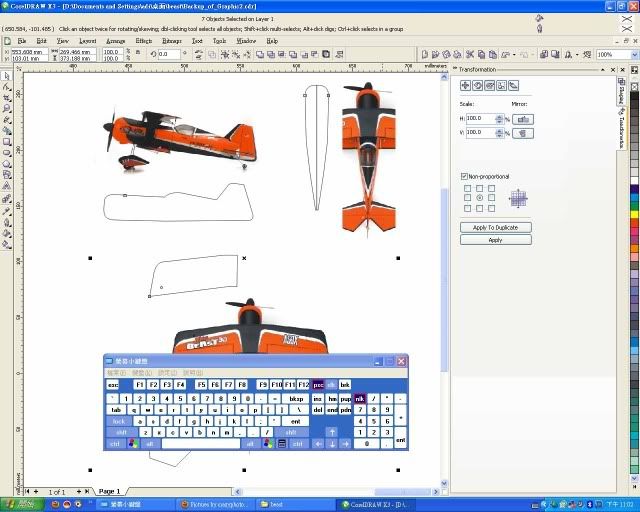
Task: Select the Eyedropper tool
Action: [x=7, y=211]
